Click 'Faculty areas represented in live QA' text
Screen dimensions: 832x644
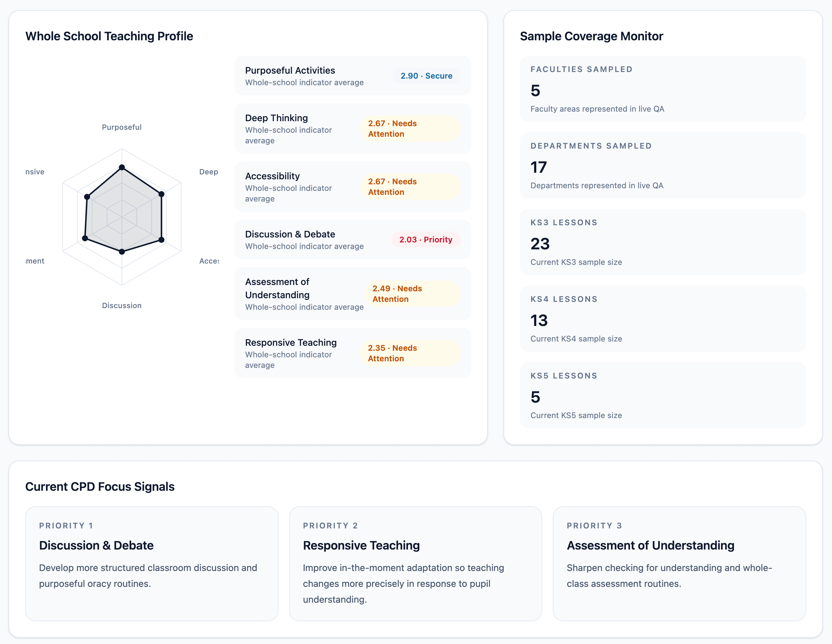click(x=597, y=109)
